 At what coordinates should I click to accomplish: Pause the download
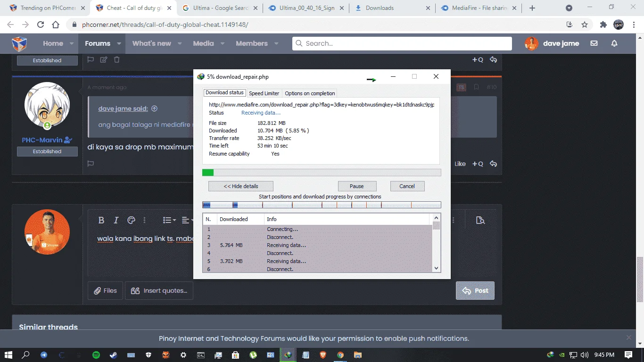click(357, 186)
